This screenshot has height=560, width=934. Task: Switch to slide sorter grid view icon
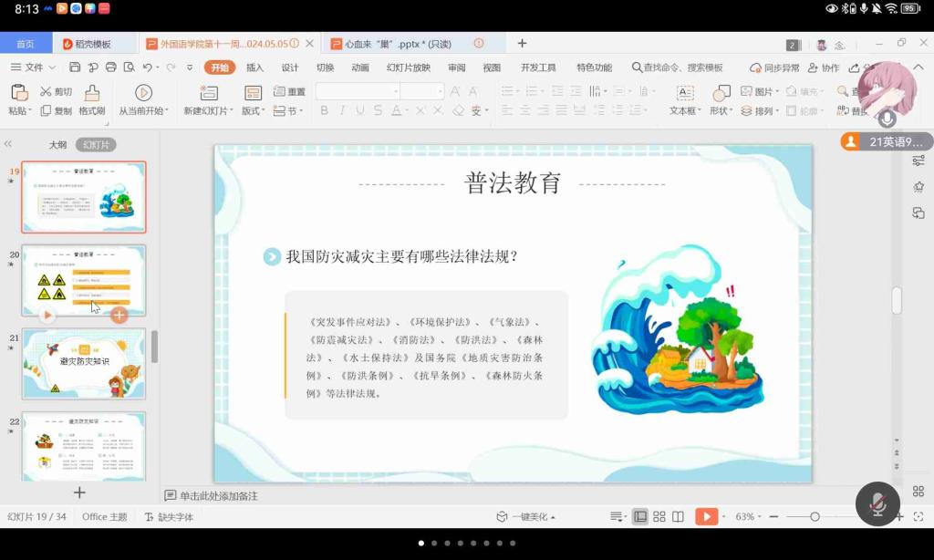click(x=659, y=516)
